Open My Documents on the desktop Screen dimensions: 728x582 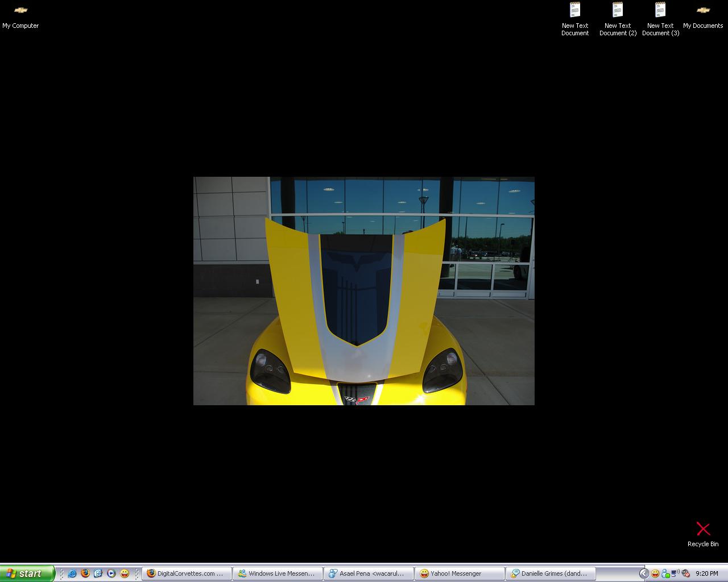coord(703,14)
